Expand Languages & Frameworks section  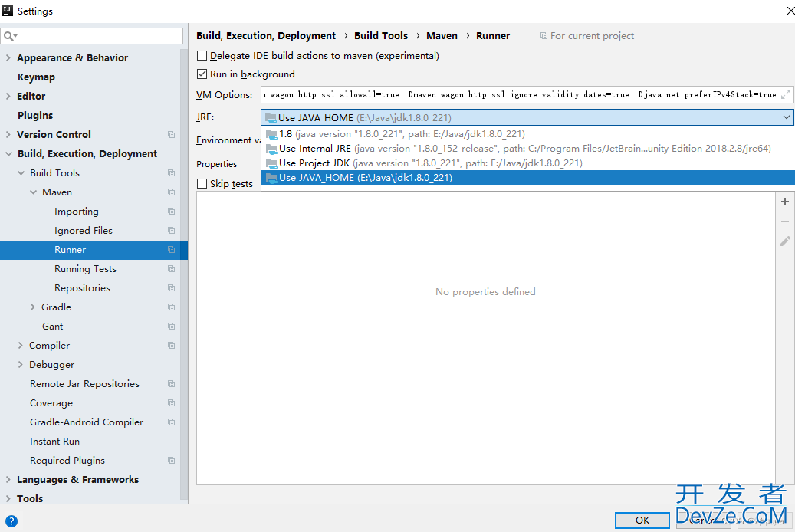click(x=8, y=480)
